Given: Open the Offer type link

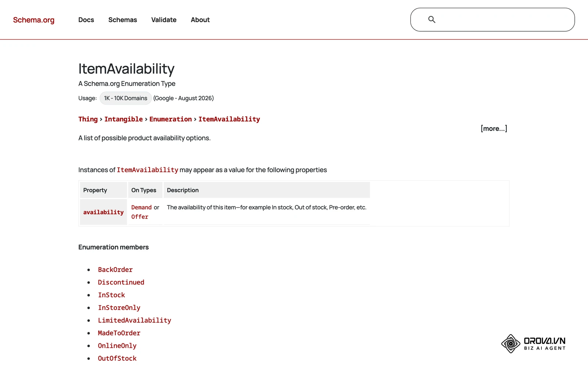Looking at the screenshot, I should pyautogui.click(x=140, y=217).
